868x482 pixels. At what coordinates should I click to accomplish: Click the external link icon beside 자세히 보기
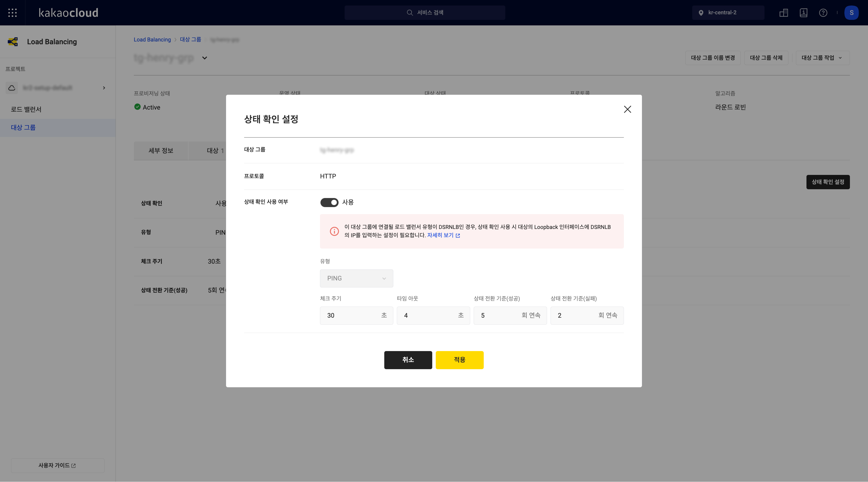pos(458,236)
